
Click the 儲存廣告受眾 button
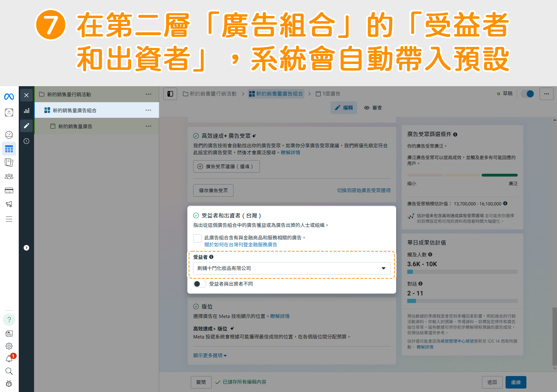213,190
